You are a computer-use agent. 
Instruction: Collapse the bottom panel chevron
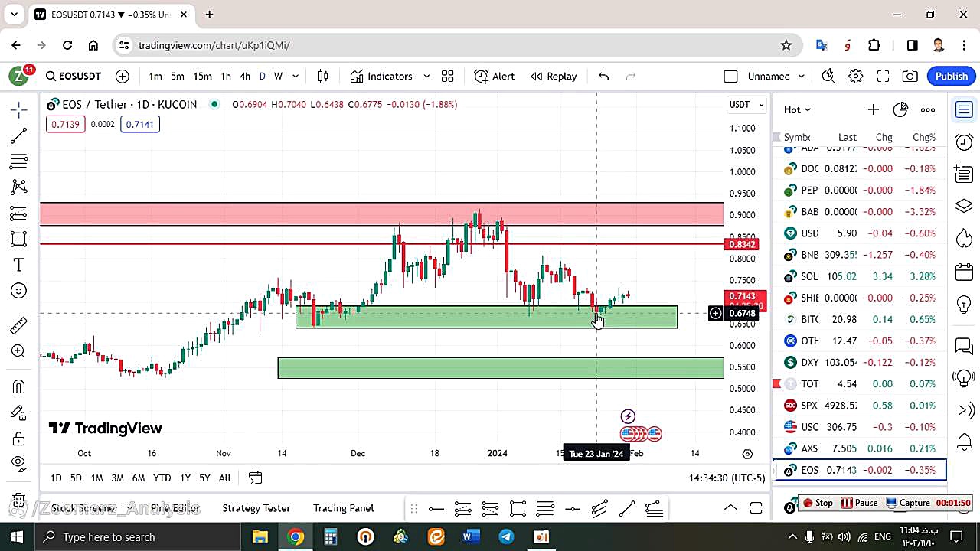(730, 507)
